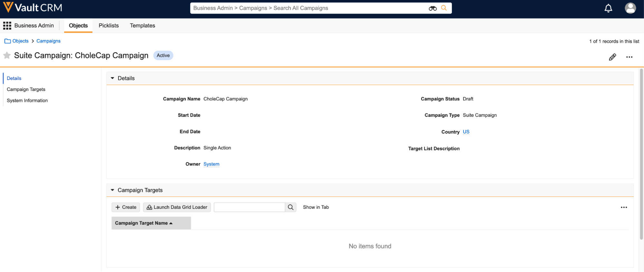
Task: Click the vertical page scrollbar
Action: click(x=641, y=155)
